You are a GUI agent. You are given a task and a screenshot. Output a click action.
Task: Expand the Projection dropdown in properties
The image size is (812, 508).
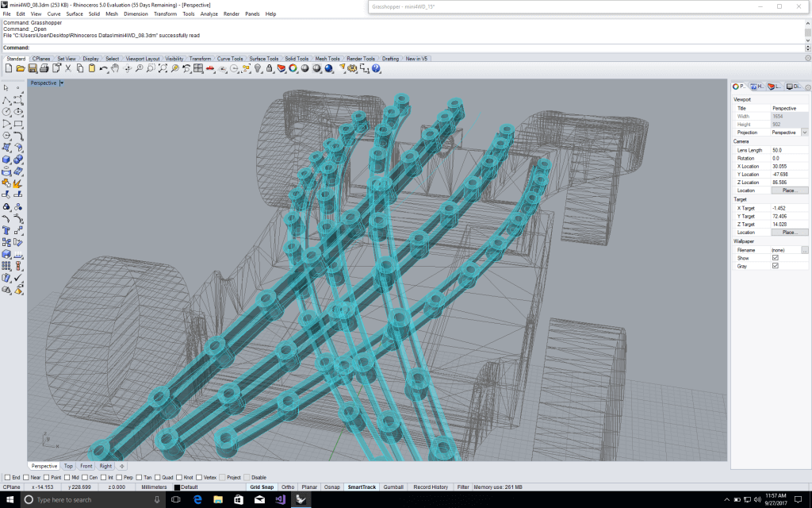[804, 133]
